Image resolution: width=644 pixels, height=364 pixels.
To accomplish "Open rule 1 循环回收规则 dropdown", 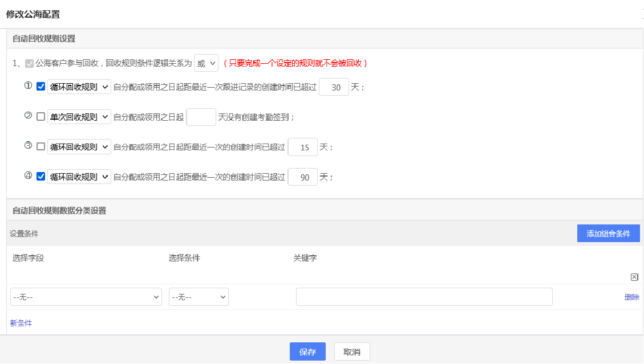I will (79, 87).
